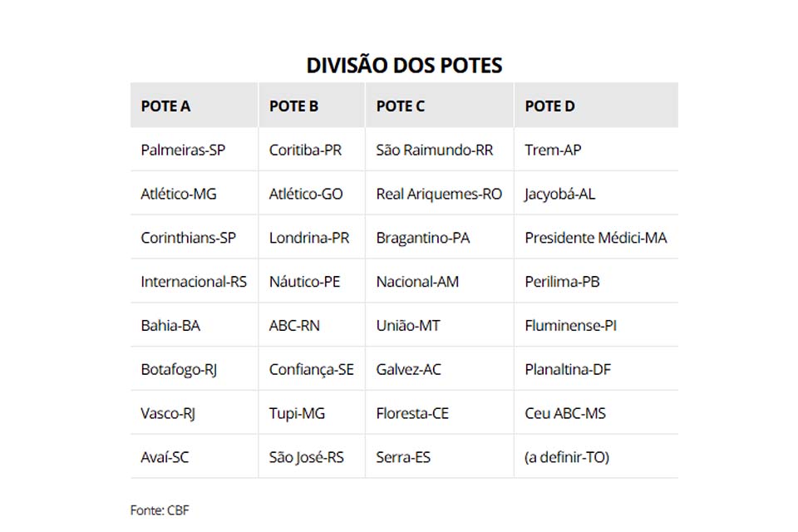Viewport: 798px width, 532px height.
Task: Click the POTE A column header
Action: point(165,106)
